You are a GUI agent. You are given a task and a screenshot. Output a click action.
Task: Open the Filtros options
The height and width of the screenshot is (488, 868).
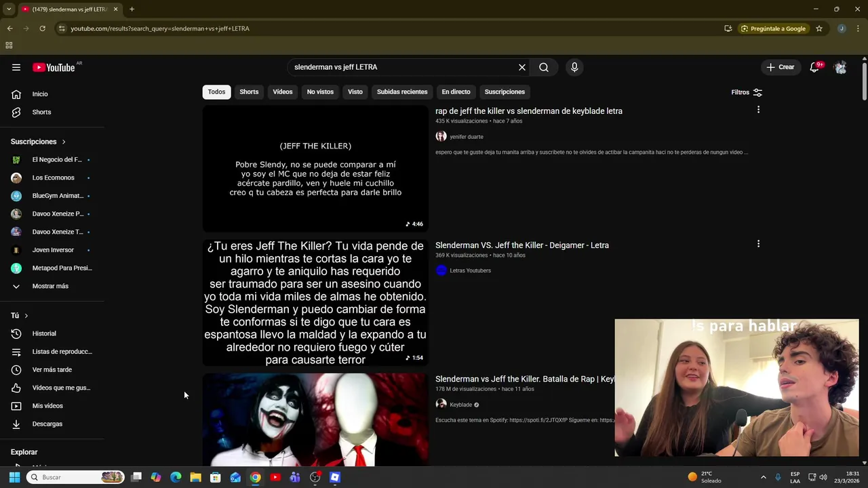click(x=747, y=92)
